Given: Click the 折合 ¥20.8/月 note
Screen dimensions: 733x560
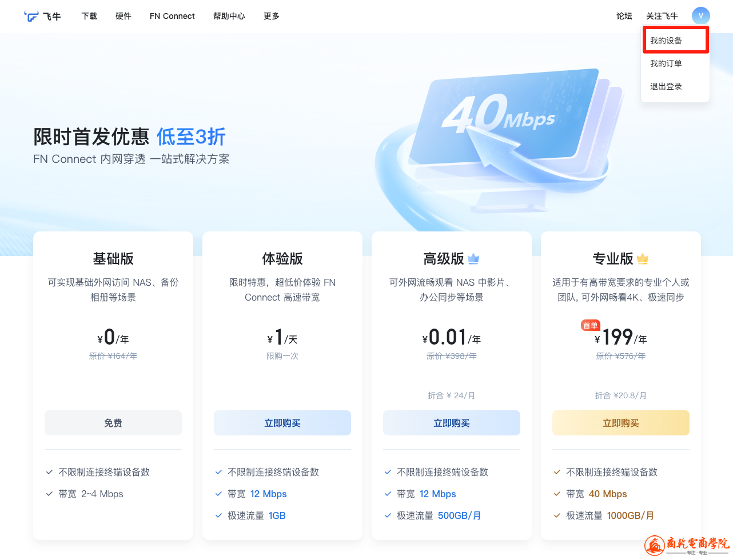Looking at the screenshot, I should [x=621, y=395].
